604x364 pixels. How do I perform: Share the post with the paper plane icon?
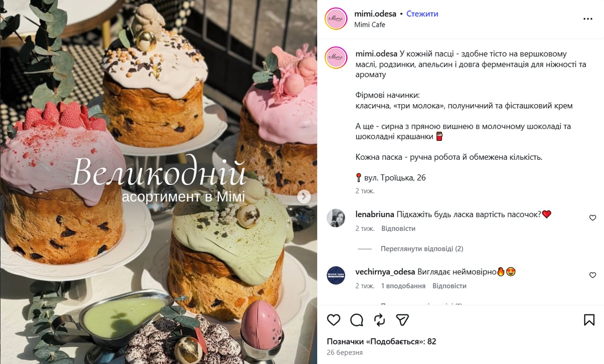pyautogui.click(x=403, y=320)
